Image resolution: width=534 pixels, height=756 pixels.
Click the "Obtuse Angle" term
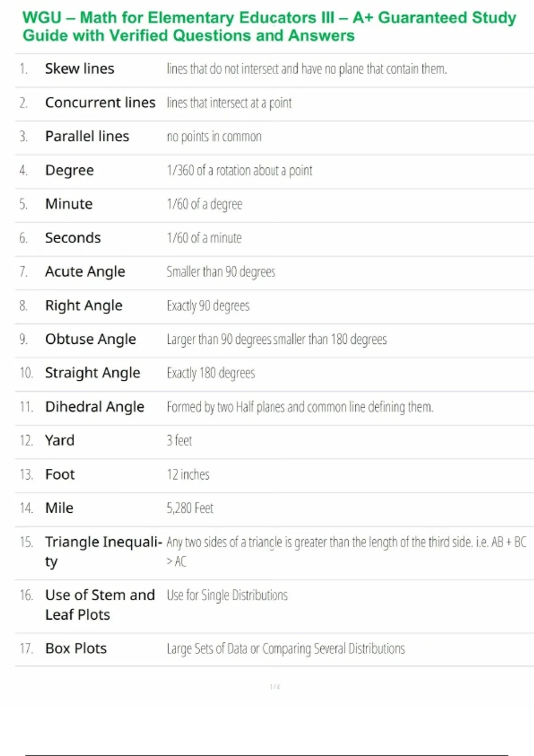coord(90,339)
